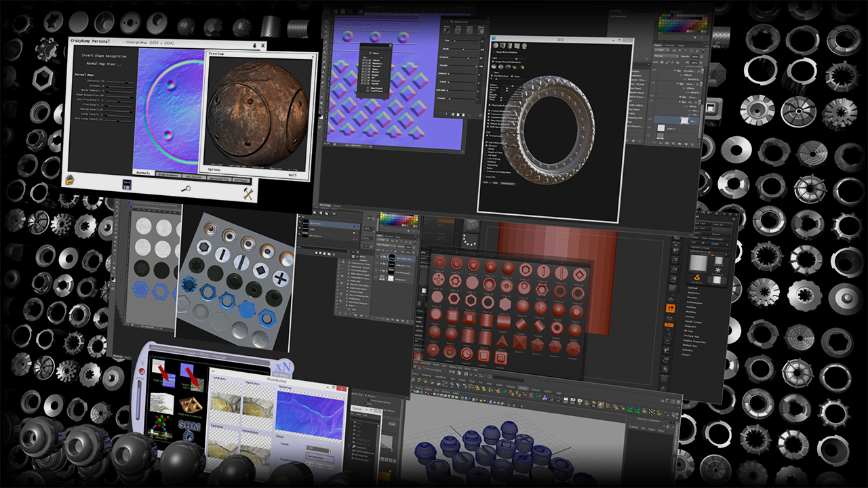Switch to the Displacement tab in CrazyBump
The image size is (868, 488).
tap(168, 174)
